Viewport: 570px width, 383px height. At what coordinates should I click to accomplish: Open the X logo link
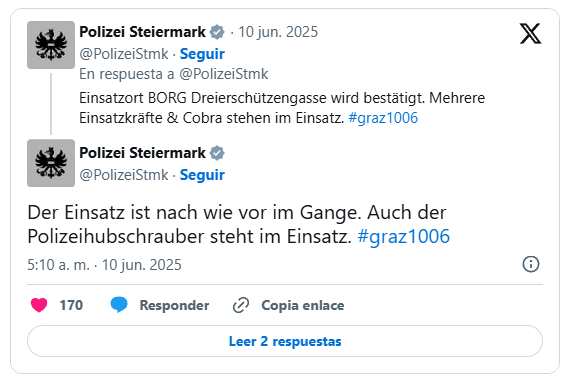point(530,33)
